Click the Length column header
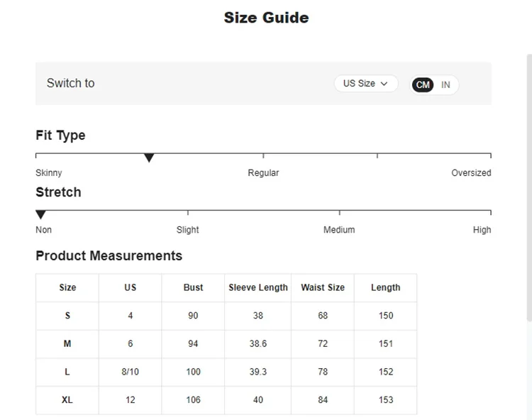This screenshot has width=532, height=420. coord(385,287)
